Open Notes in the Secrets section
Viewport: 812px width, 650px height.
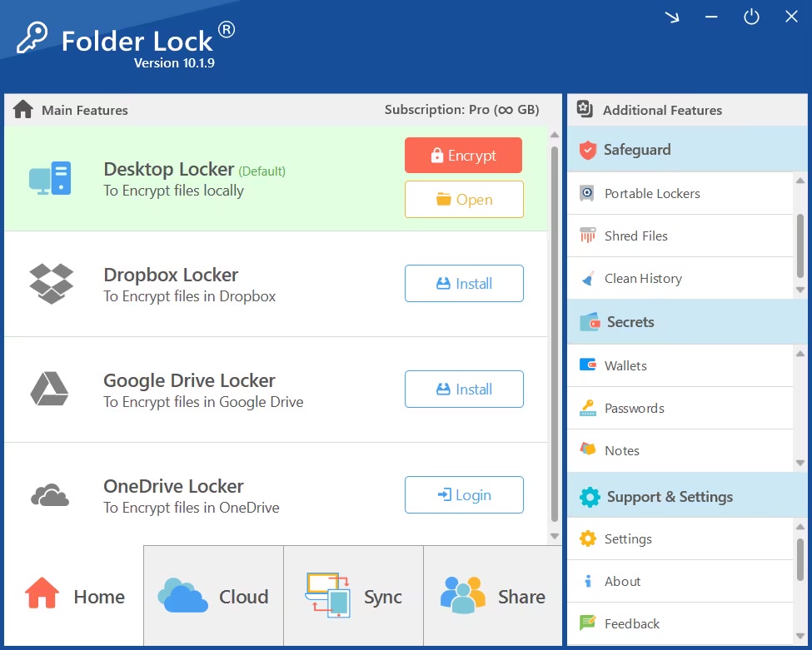click(621, 450)
